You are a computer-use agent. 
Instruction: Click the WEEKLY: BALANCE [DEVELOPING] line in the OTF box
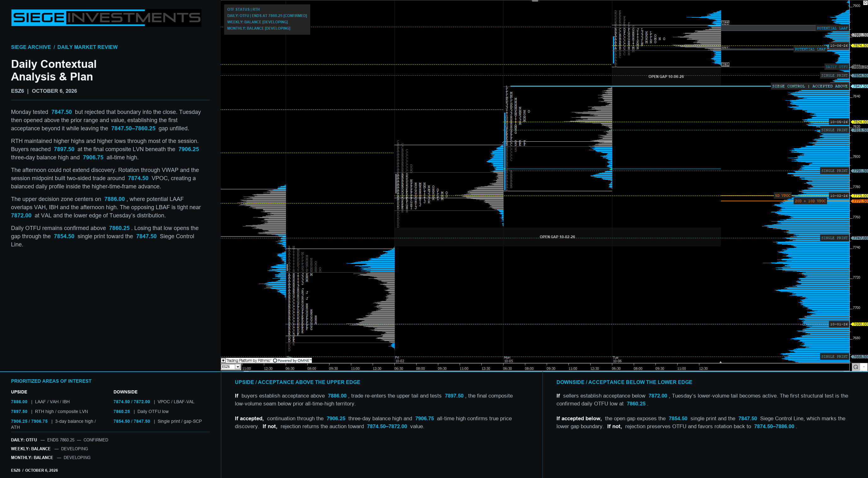point(257,22)
